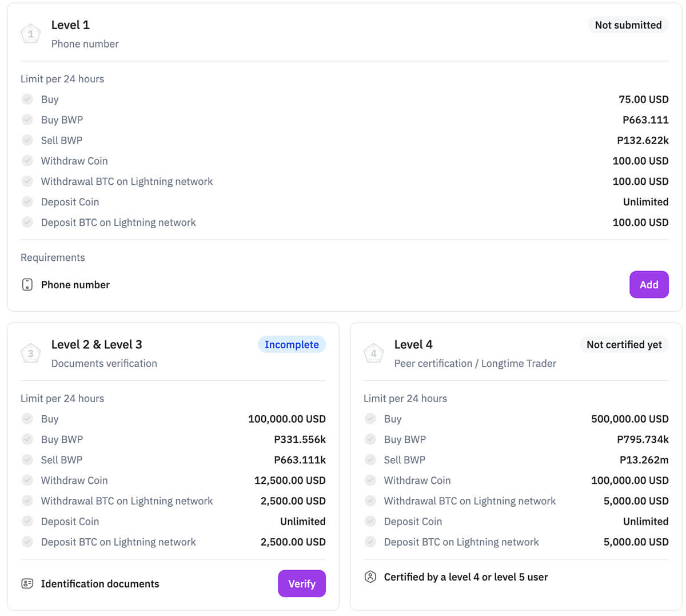Click the Incomplete status badge
The height and width of the screenshot is (616, 686).
pos(292,345)
